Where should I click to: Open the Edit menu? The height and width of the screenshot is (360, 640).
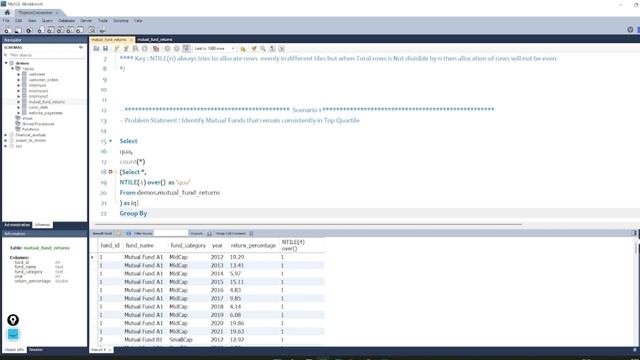click(x=19, y=20)
